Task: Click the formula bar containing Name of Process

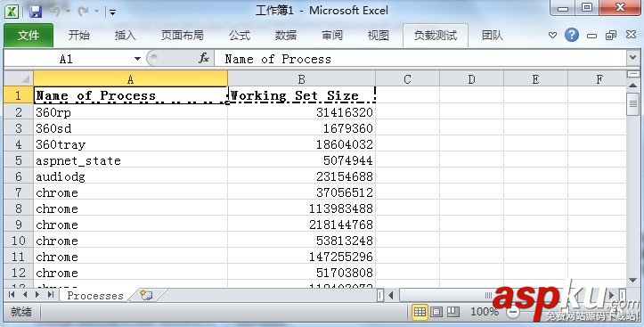Action: [x=420, y=59]
